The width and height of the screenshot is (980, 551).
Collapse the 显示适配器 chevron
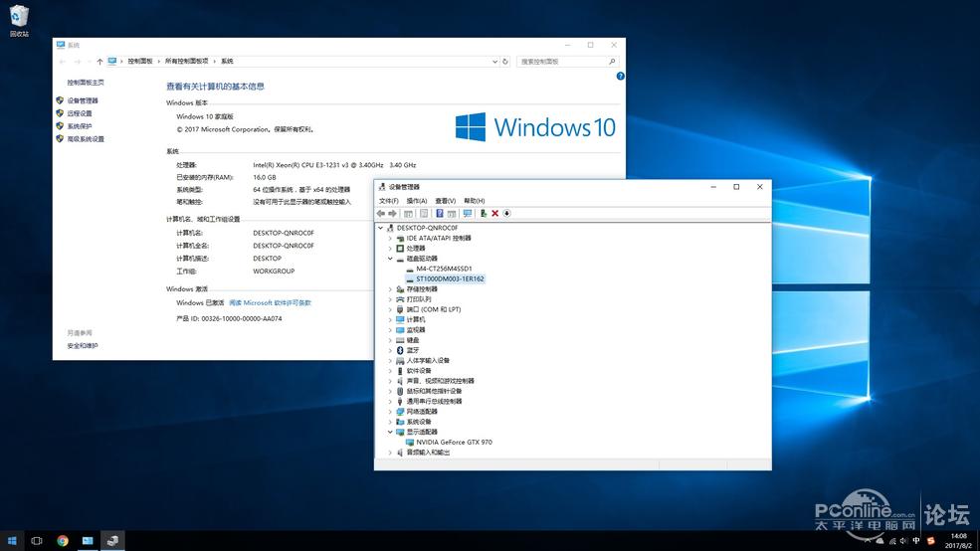tap(390, 432)
